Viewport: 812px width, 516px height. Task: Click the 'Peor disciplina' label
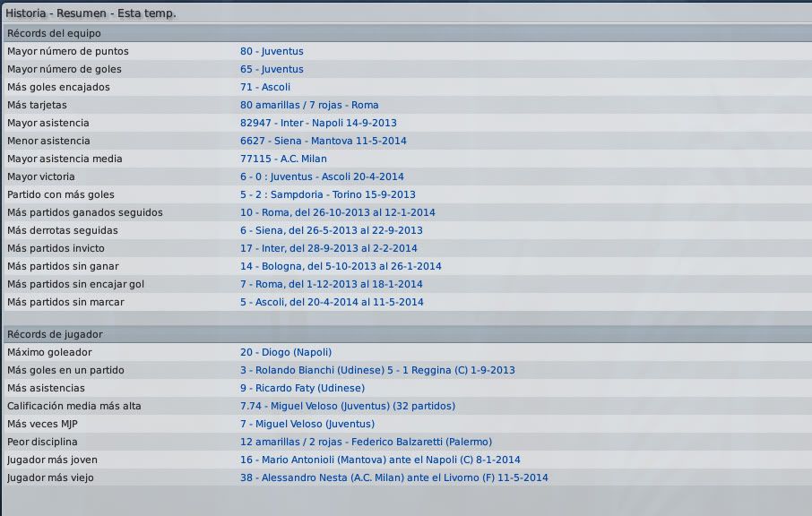(x=42, y=442)
